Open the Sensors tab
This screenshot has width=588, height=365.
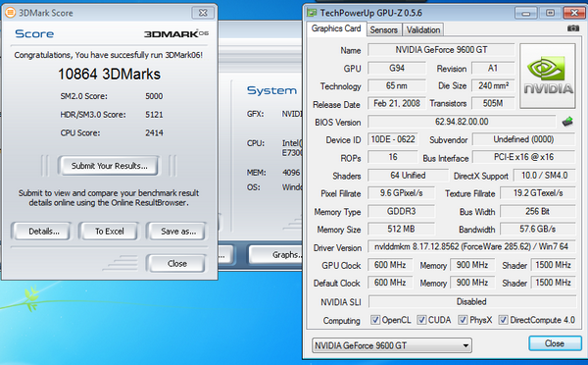383,29
